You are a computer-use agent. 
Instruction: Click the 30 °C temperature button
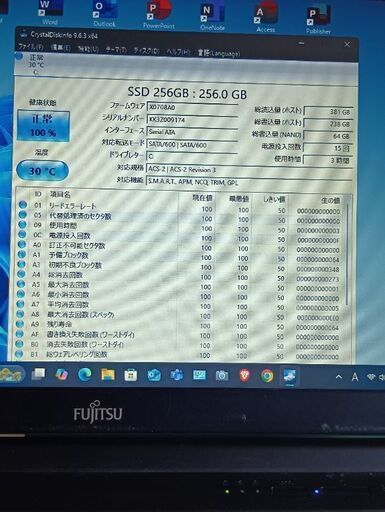pyautogui.click(x=42, y=171)
